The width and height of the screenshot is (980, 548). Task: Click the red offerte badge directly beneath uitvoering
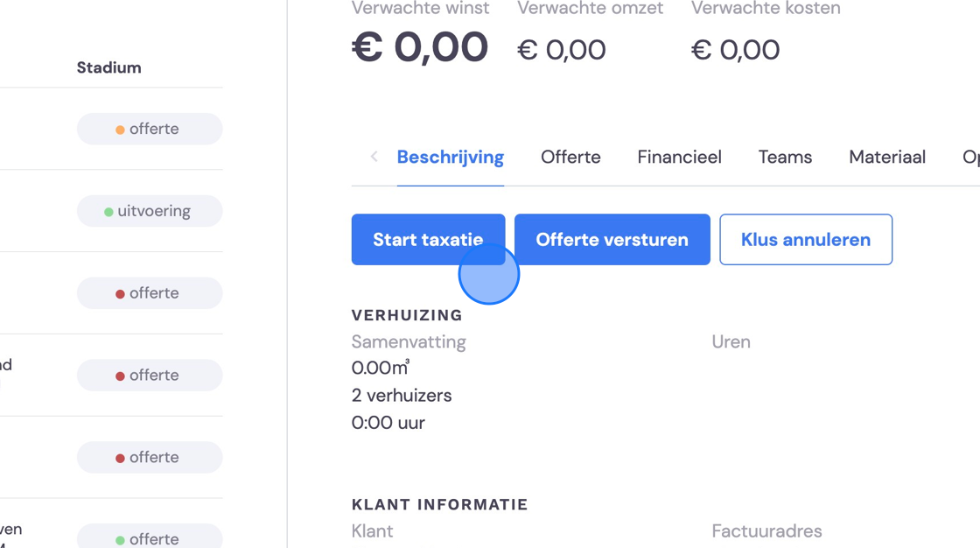tap(150, 292)
